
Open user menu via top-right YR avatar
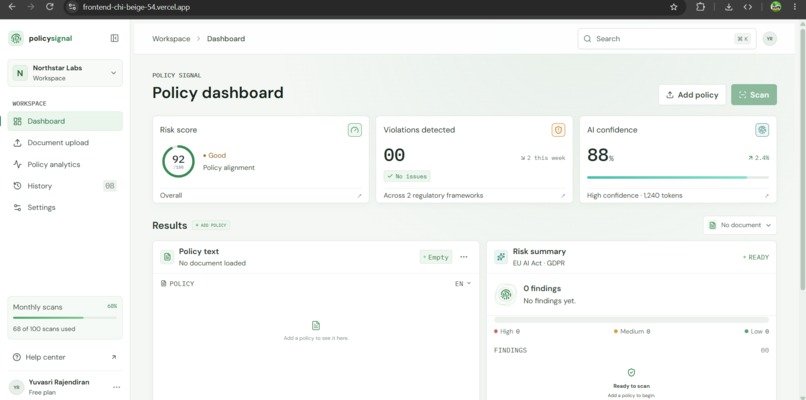coord(770,39)
